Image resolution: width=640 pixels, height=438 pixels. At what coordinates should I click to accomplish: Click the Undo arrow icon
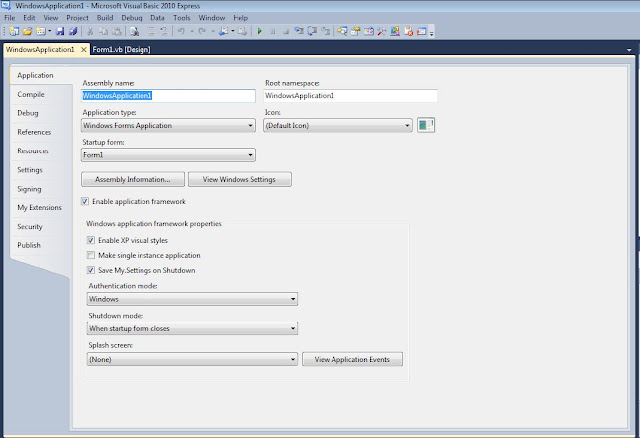(181, 31)
